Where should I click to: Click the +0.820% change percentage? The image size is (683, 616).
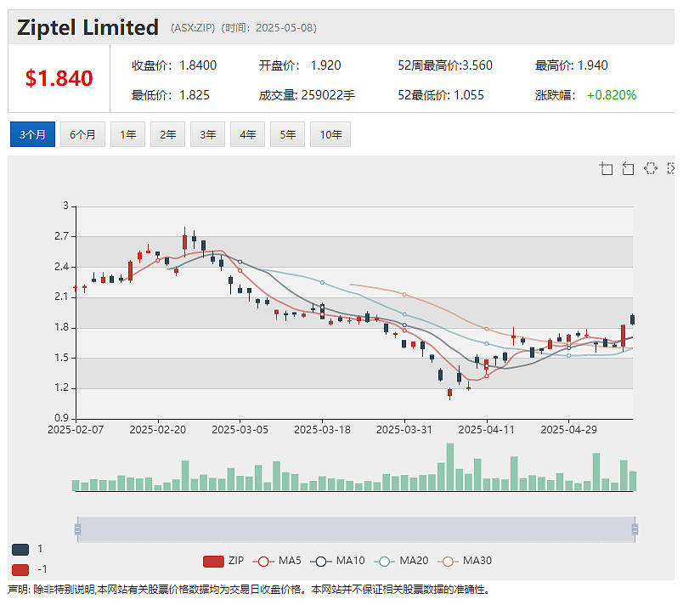click(x=612, y=95)
